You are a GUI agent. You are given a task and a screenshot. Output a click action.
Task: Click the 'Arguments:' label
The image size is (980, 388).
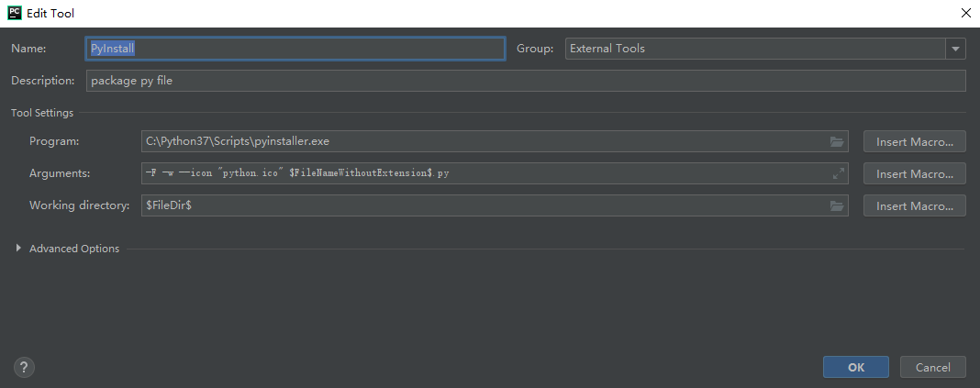tap(60, 173)
